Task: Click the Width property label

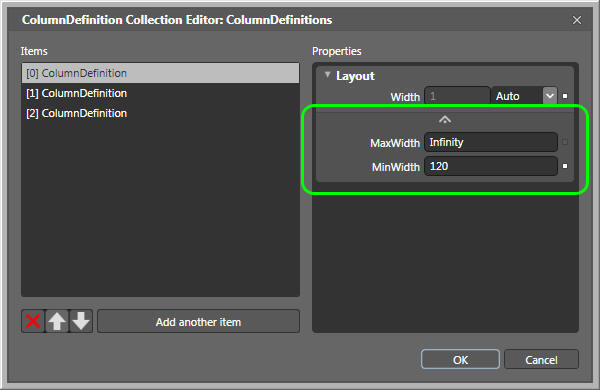Action: 405,97
